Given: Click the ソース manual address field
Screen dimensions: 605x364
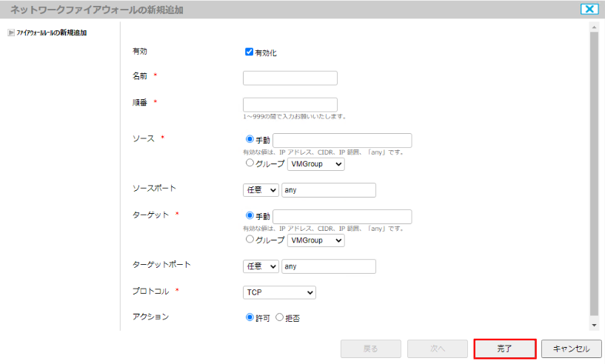Looking at the screenshot, I should [342, 141].
